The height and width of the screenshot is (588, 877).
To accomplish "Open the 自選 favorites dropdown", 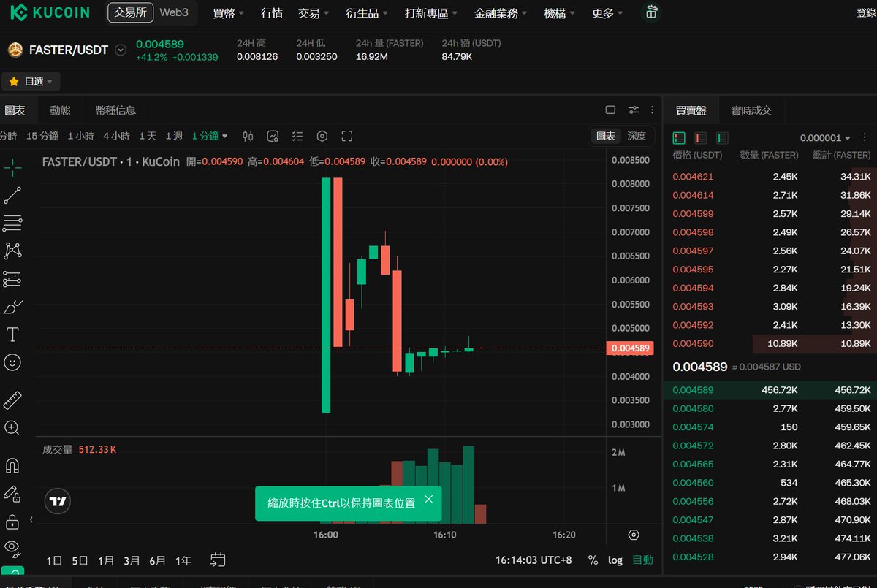I will click(x=31, y=82).
